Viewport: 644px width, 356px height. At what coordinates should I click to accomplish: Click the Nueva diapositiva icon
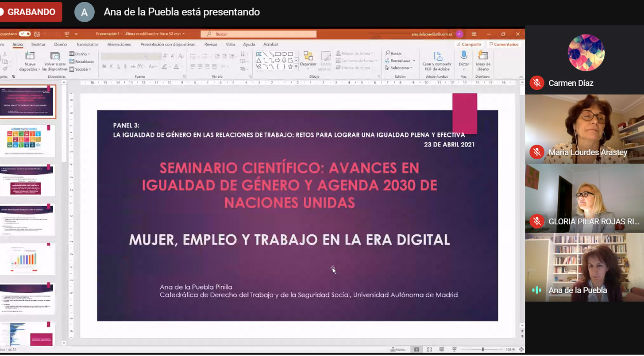30,57
